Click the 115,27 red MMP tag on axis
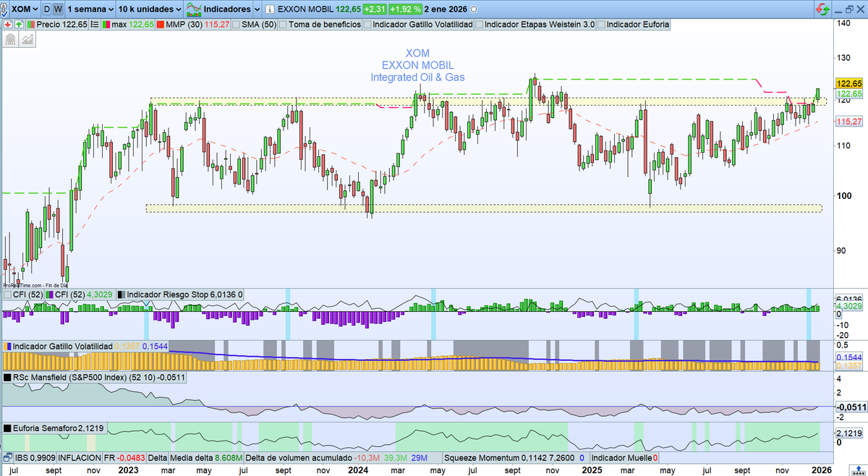This screenshot has height=476, width=868. 848,122
